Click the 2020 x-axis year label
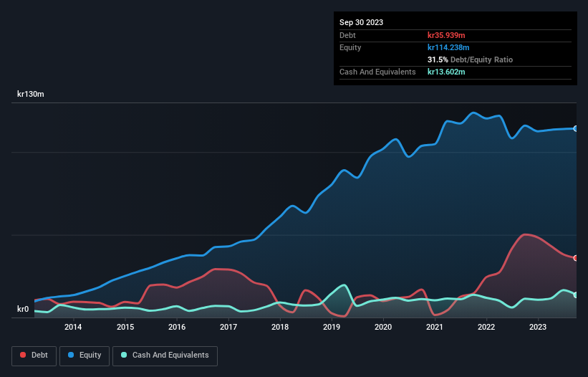This screenshot has width=588, height=377. coord(383,327)
